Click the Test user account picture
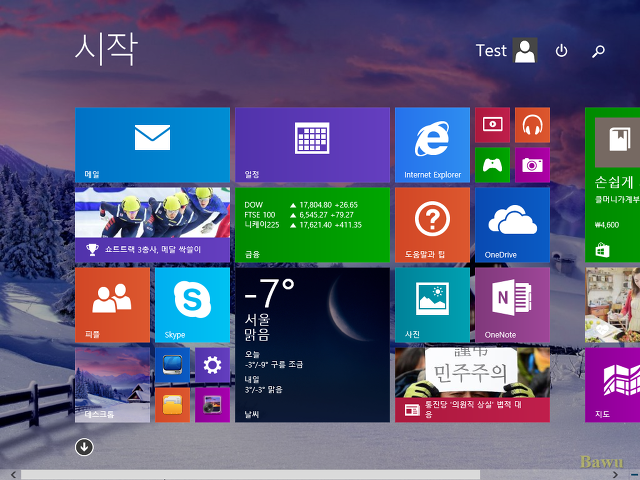 (525, 51)
